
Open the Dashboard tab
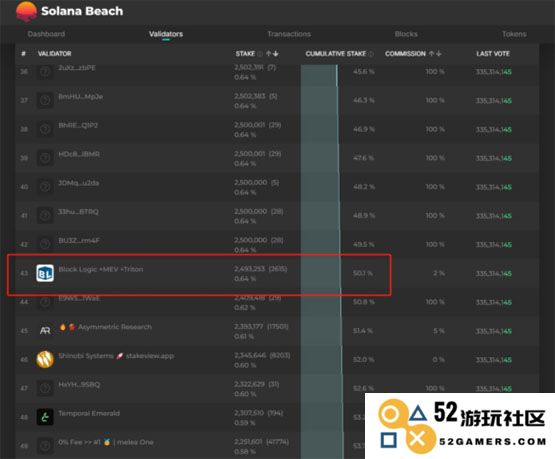(x=46, y=34)
